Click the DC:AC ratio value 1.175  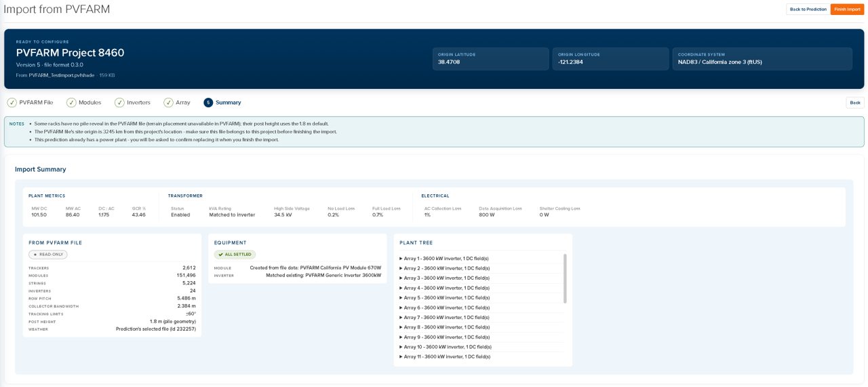104,215
